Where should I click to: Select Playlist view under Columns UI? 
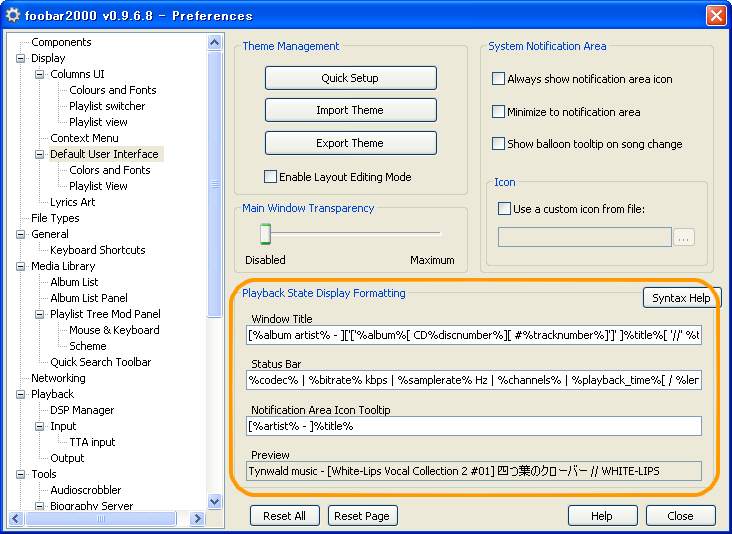click(98, 122)
